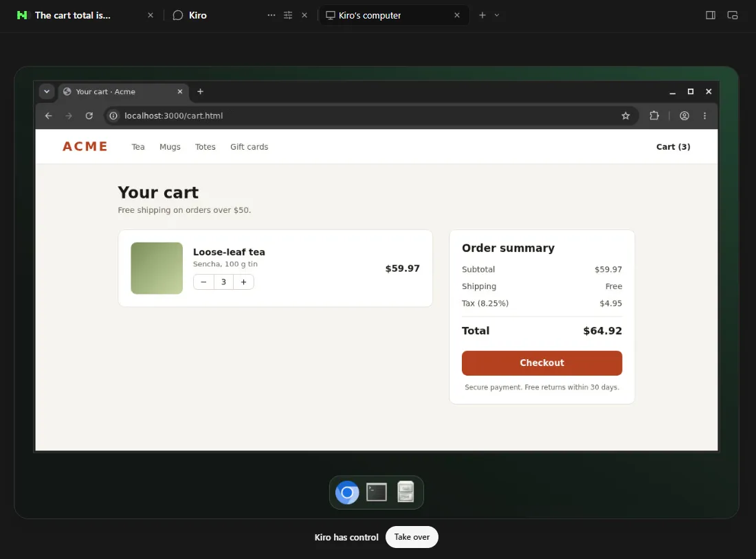Viewport: 756px width, 559px height.
Task: Open the browser profile icon
Action: [684, 115]
